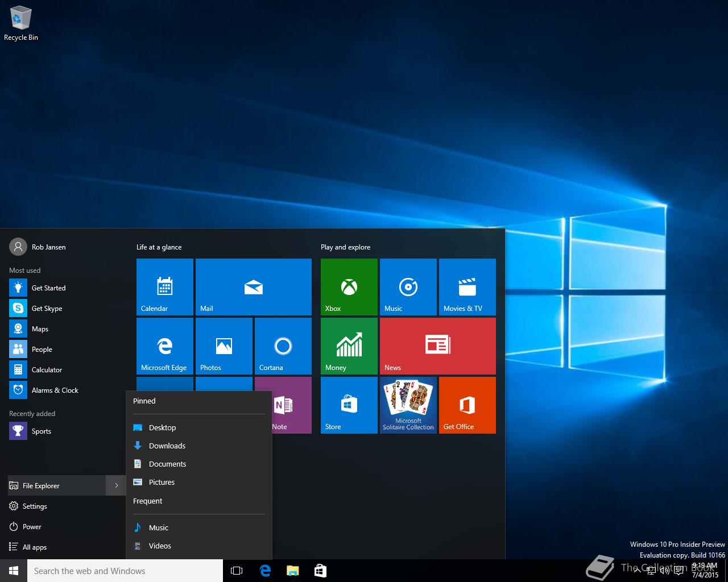Open the Cortana tile
The image size is (728, 582).
(283, 346)
